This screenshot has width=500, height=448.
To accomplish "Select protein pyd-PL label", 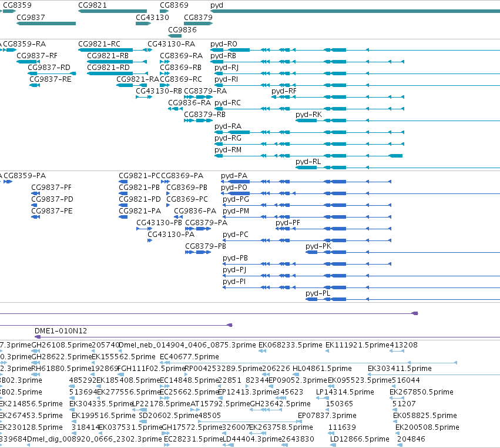I will pos(318,293).
